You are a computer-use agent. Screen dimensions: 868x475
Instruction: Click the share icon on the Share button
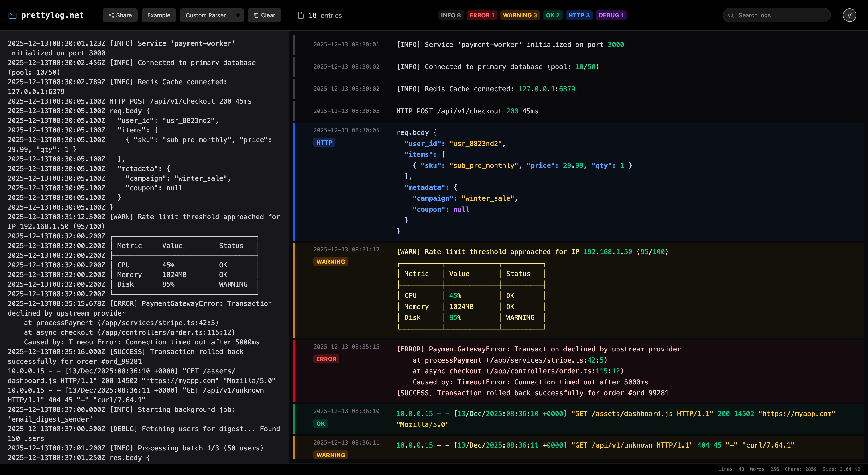point(112,15)
